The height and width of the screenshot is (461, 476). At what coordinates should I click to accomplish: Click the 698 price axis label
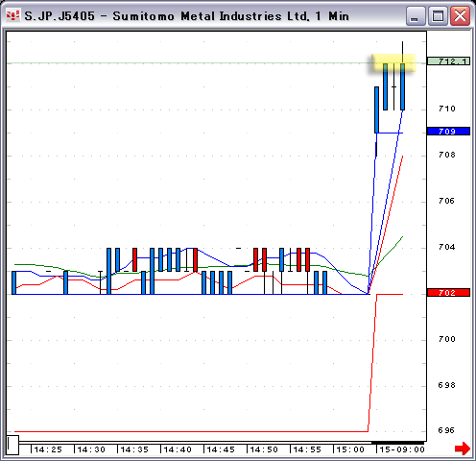coord(447,385)
